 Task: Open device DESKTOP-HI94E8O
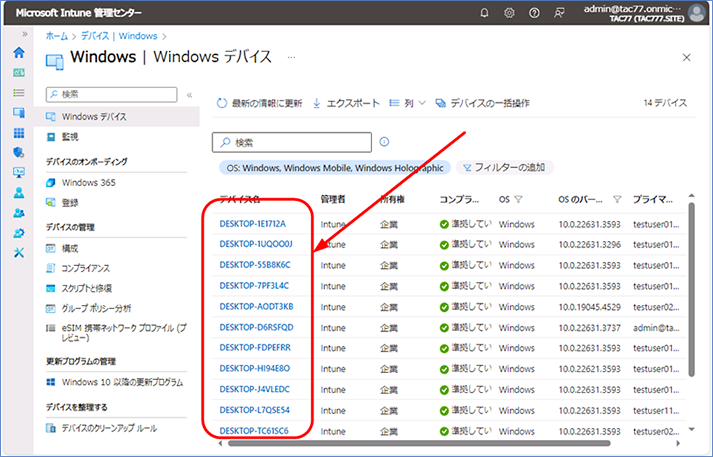[x=255, y=368]
